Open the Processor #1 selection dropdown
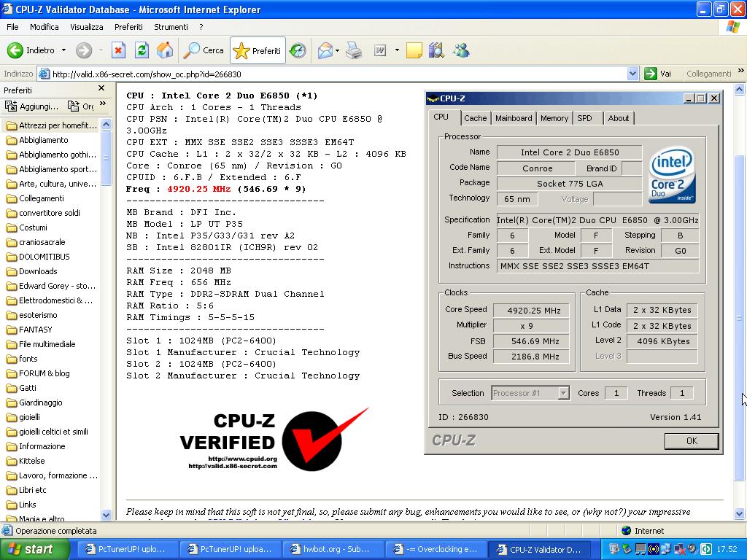 coord(530,393)
